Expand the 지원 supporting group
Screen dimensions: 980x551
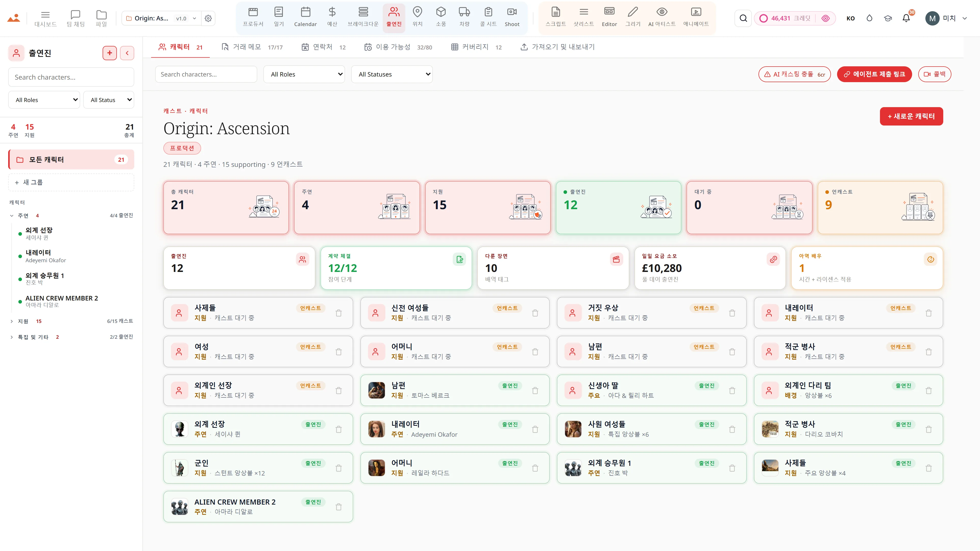(x=11, y=321)
